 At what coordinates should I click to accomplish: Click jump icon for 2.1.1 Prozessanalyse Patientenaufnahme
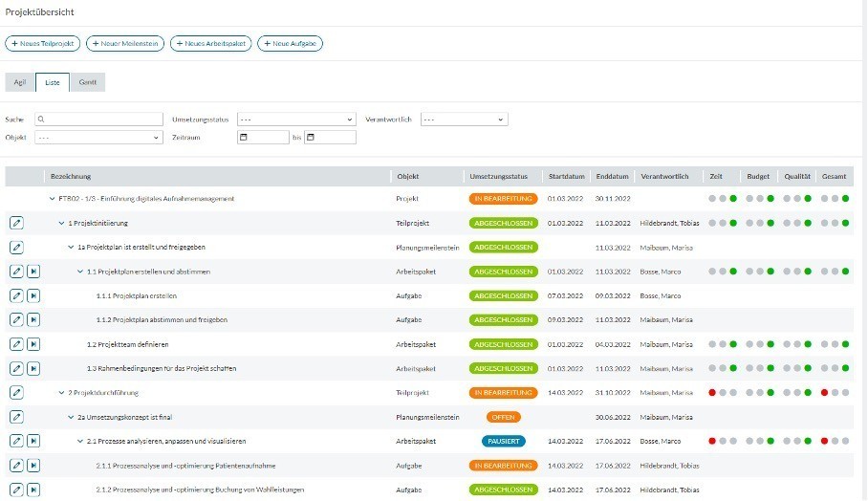tap(33, 466)
